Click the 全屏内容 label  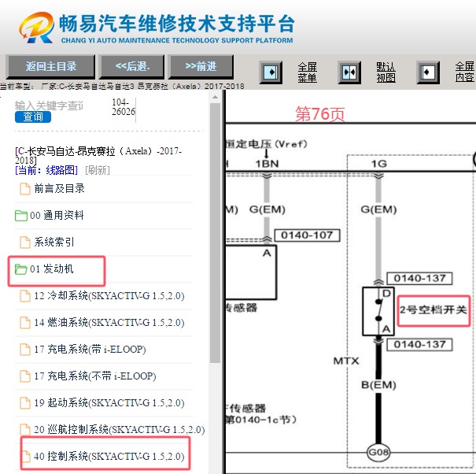point(464,72)
